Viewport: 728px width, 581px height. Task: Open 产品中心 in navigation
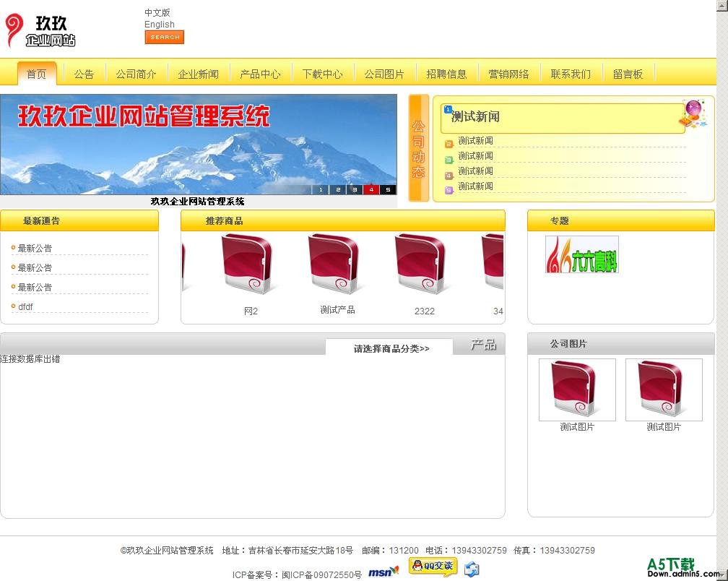click(x=261, y=74)
